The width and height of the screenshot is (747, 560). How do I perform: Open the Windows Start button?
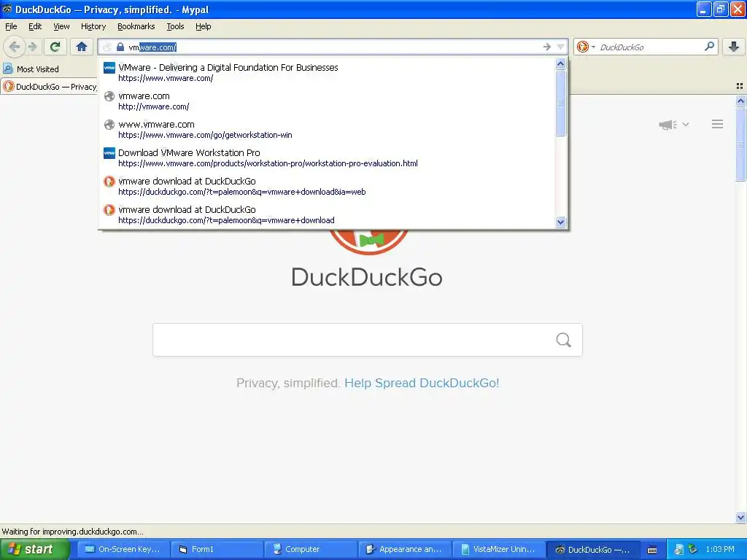tap(34, 549)
